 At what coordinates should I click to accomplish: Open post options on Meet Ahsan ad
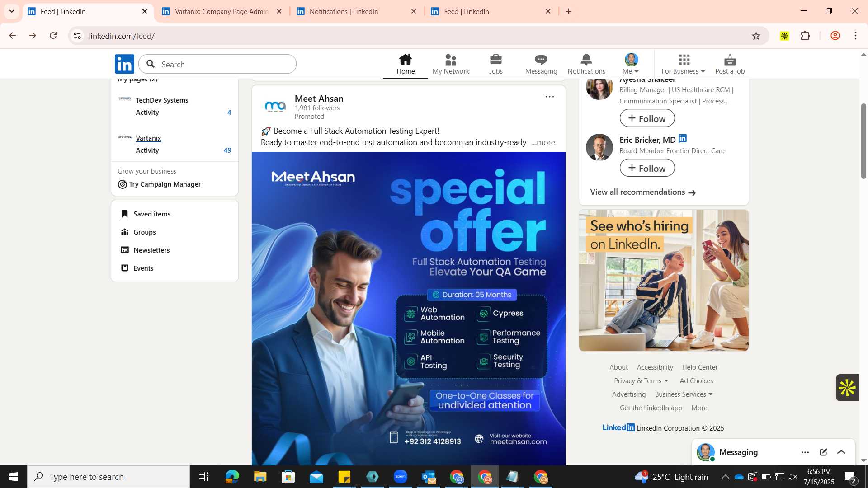coord(549,97)
